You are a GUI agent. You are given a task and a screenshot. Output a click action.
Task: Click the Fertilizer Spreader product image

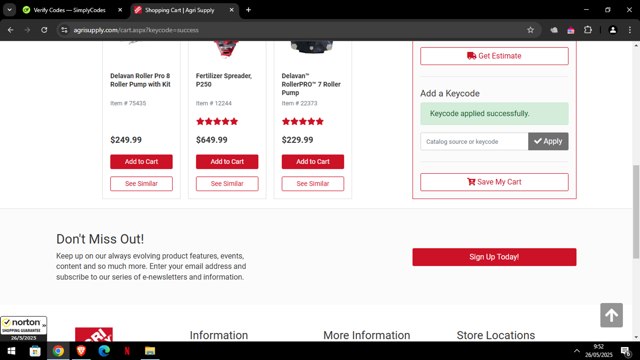coord(227,49)
